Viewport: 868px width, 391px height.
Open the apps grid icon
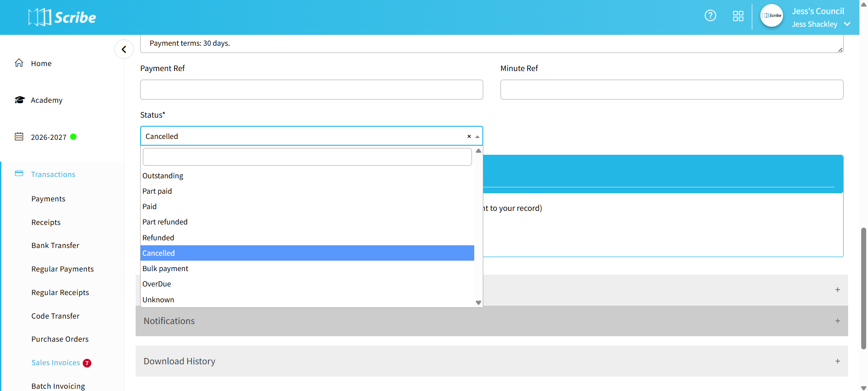(738, 16)
